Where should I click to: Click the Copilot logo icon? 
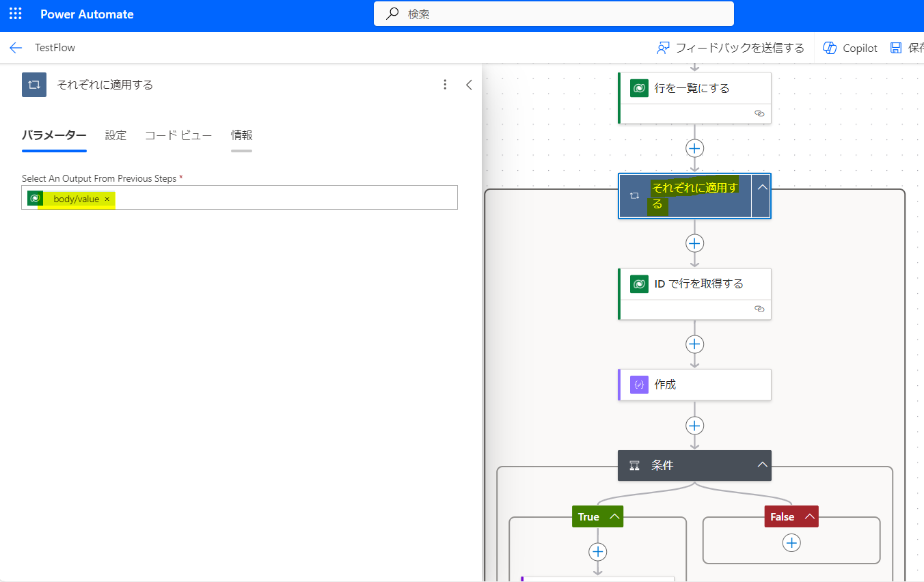pyautogui.click(x=830, y=48)
